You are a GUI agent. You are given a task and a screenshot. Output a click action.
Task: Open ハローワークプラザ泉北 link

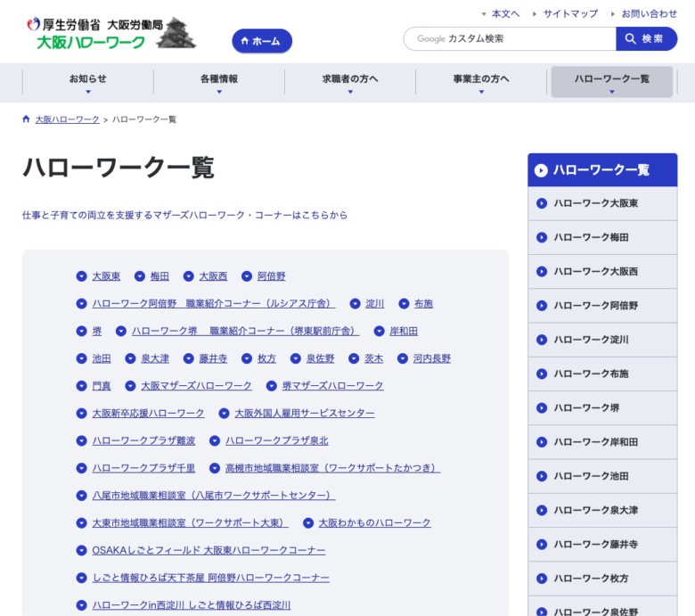tap(277, 440)
